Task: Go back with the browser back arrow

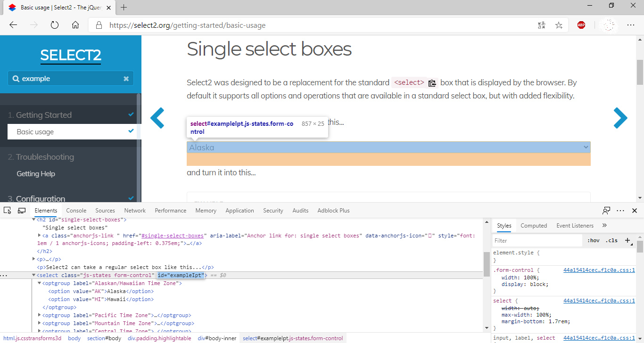Action: click(x=13, y=25)
